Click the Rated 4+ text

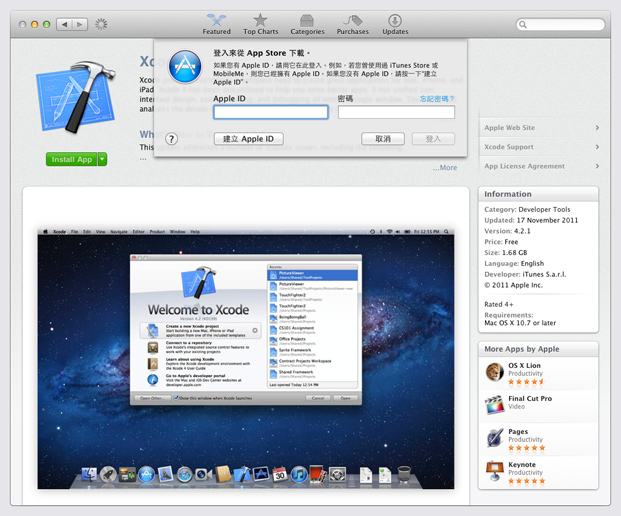pyautogui.click(x=499, y=304)
